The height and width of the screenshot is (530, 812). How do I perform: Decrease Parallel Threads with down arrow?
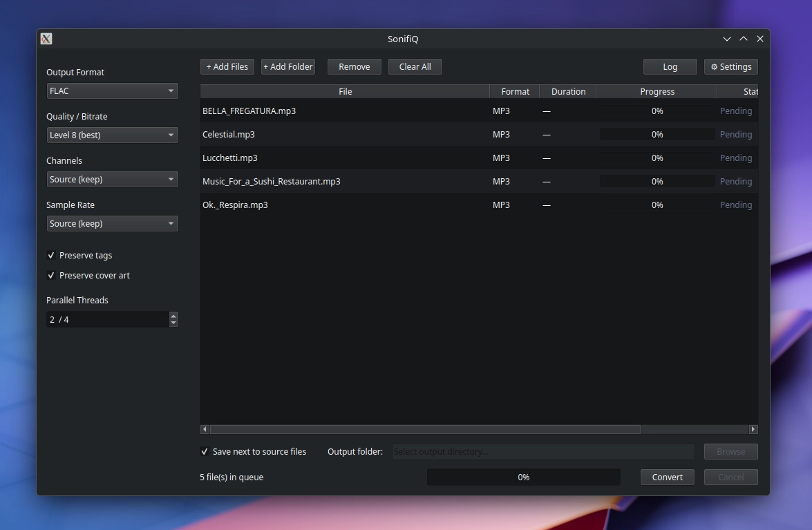pyautogui.click(x=173, y=323)
